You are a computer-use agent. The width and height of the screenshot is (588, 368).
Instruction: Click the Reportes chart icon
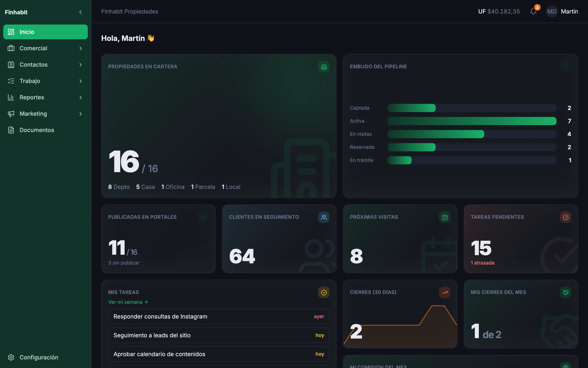11,97
